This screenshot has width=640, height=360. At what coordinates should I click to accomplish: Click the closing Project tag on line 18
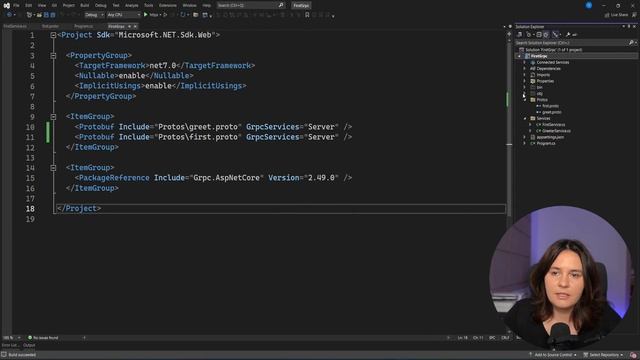click(x=79, y=209)
